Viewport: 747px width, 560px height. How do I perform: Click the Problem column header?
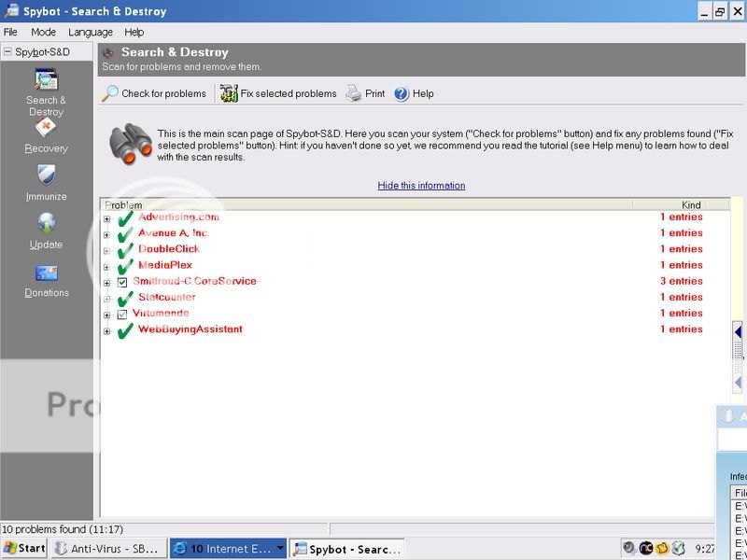(367, 204)
